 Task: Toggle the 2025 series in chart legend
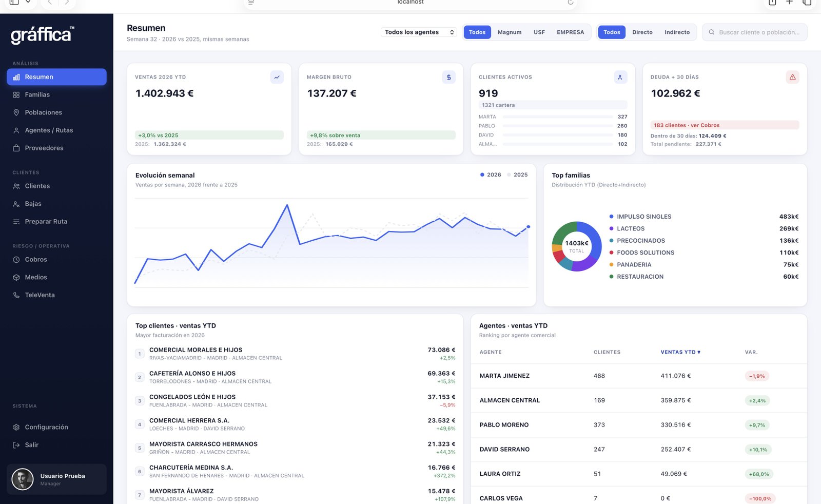[x=517, y=175]
